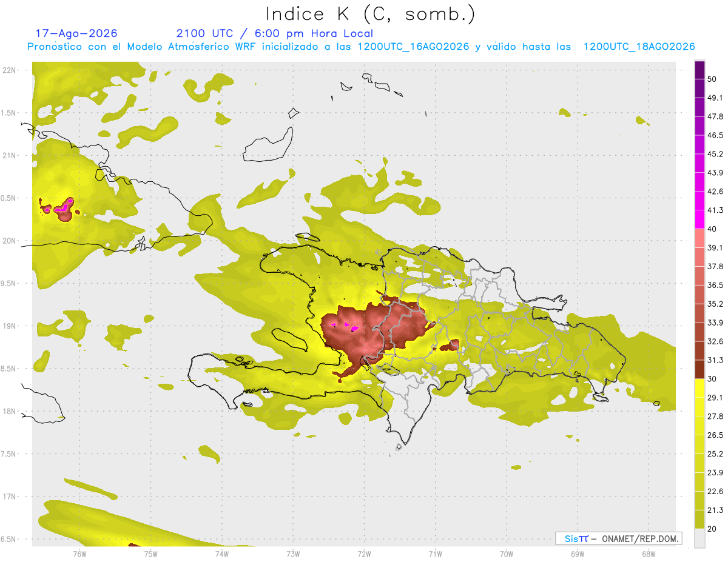Click the legend value "29.1"

(x=715, y=398)
